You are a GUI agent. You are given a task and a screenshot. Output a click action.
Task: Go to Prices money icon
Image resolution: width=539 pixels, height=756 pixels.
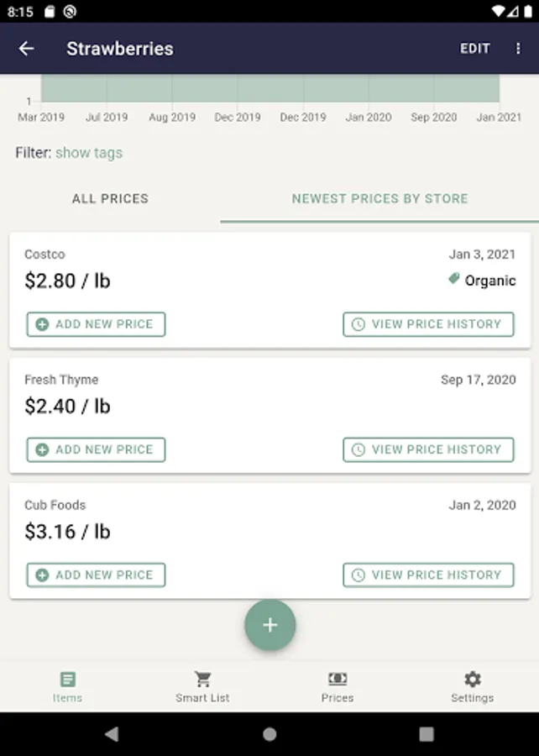coord(338,679)
